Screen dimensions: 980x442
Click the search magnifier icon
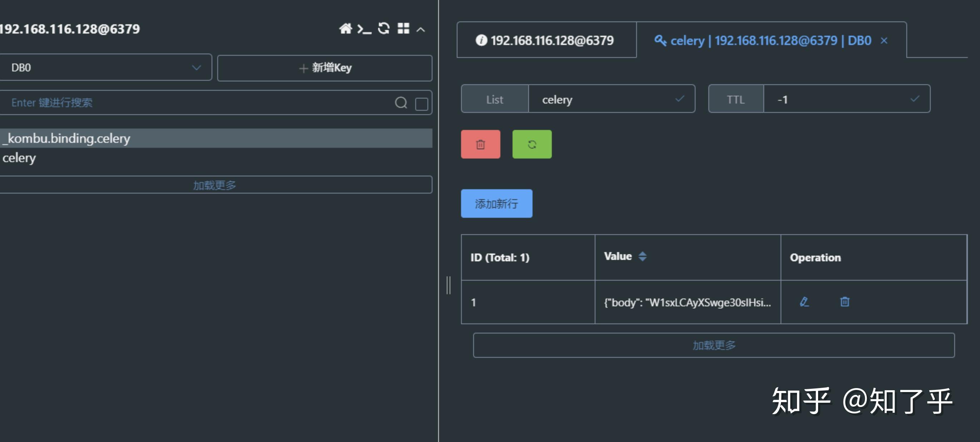pos(401,102)
